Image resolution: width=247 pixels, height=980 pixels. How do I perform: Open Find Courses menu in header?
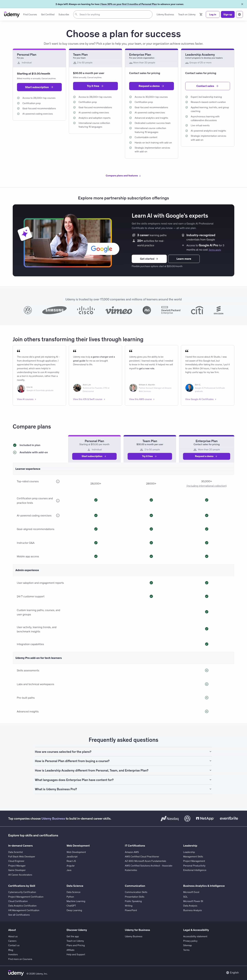click(x=30, y=14)
